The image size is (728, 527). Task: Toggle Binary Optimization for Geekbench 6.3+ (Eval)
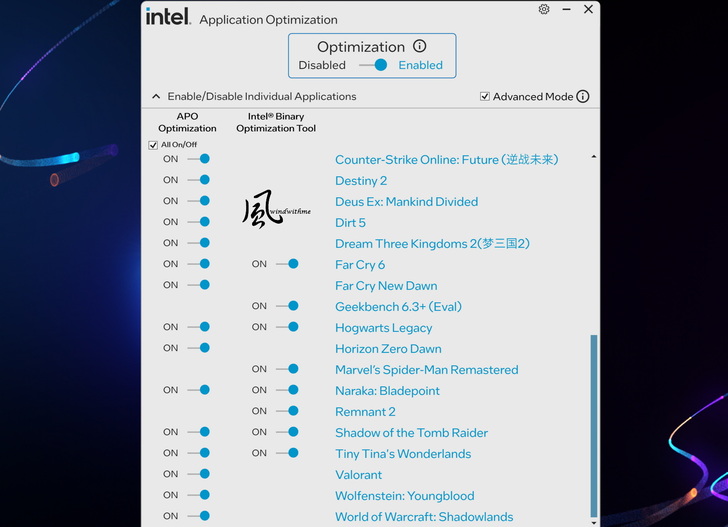pyautogui.click(x=287, y=306)
